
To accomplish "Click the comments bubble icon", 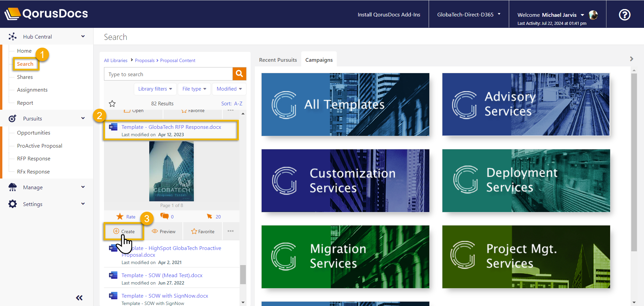I will pos(164,216).
